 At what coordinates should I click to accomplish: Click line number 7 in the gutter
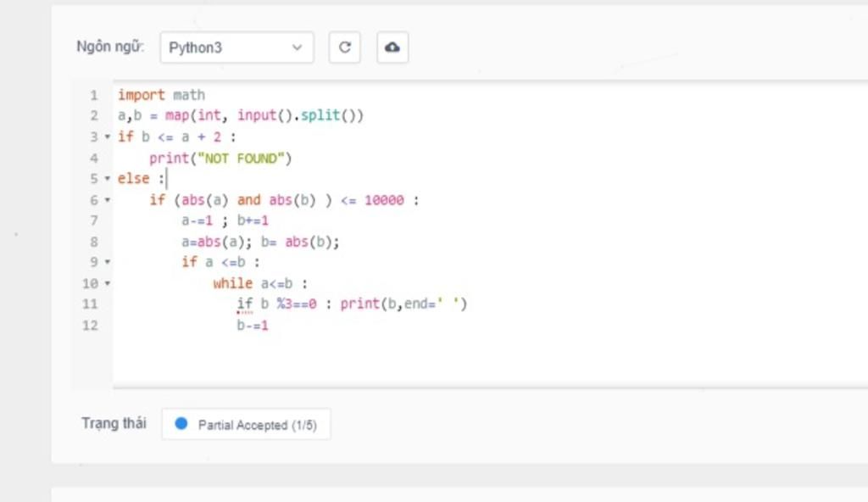point(94,220)
